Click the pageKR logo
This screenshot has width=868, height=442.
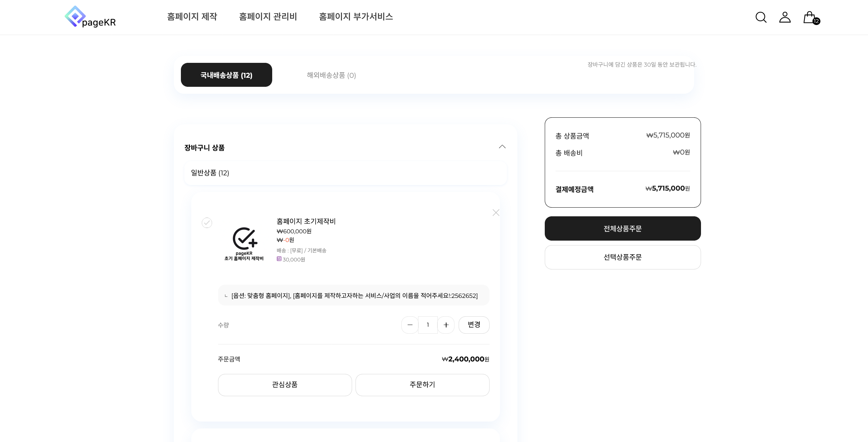(x=90, y=17)
